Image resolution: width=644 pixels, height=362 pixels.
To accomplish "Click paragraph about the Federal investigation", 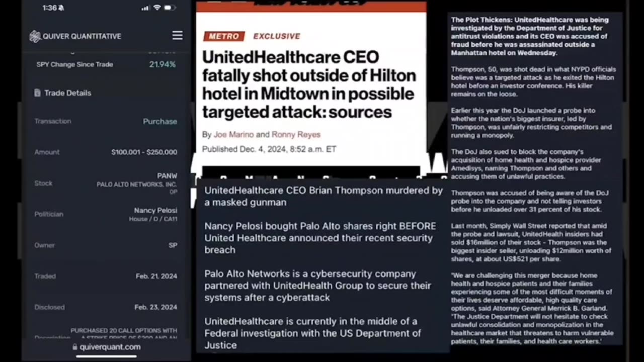I will 312,333.
